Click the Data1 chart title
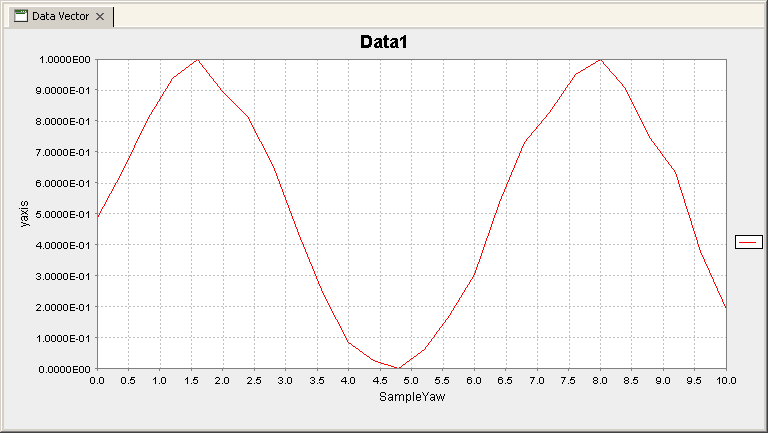This screenshot has height=433, width=768. click(384, 42)
